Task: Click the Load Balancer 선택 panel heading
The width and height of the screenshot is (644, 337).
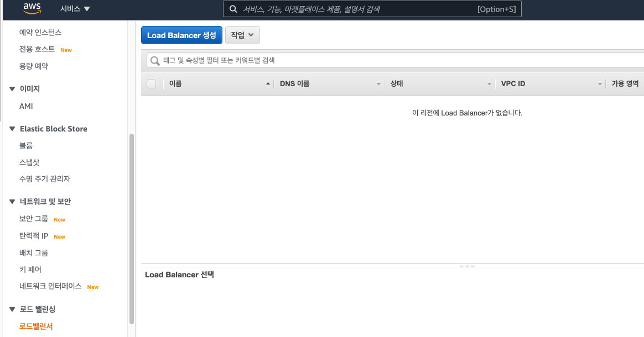Action: 179,275
